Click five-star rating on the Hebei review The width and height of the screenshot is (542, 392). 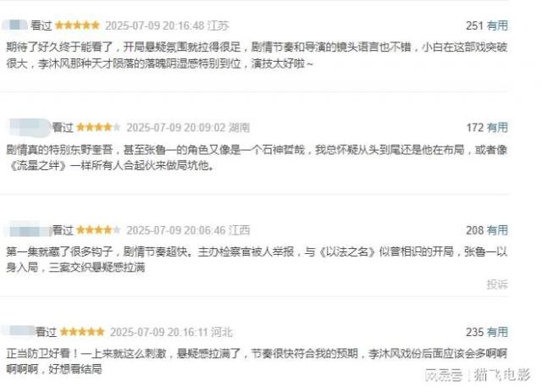(82, 332)
